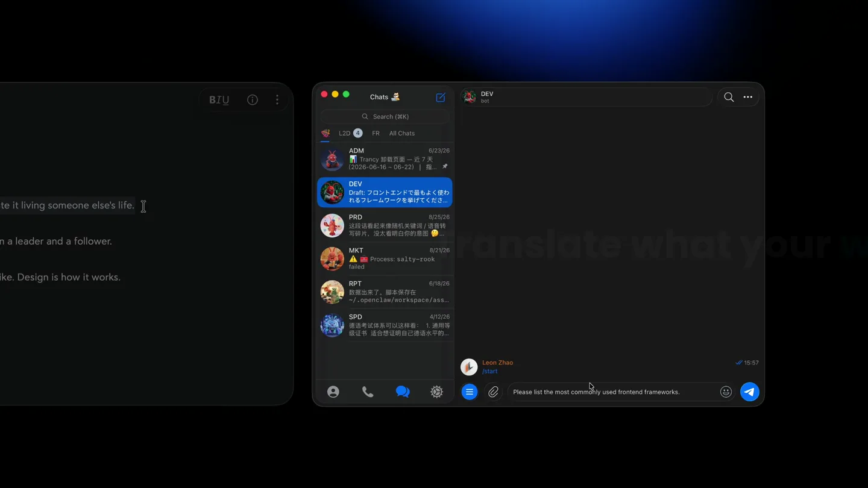Image resolution: width=868 pixels, height=488 pixels.
Task: Switch to the All Chats tab
Action: pyautogui.click(x=402, y=133)
